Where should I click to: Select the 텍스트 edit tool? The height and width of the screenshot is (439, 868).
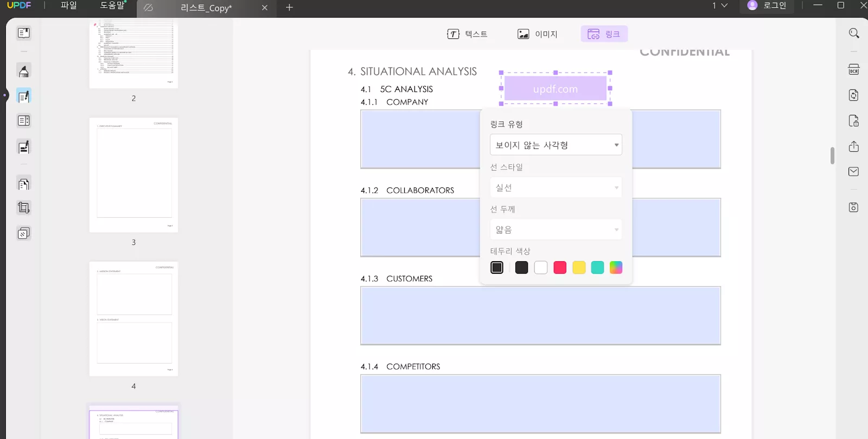(x=467, y=34)
